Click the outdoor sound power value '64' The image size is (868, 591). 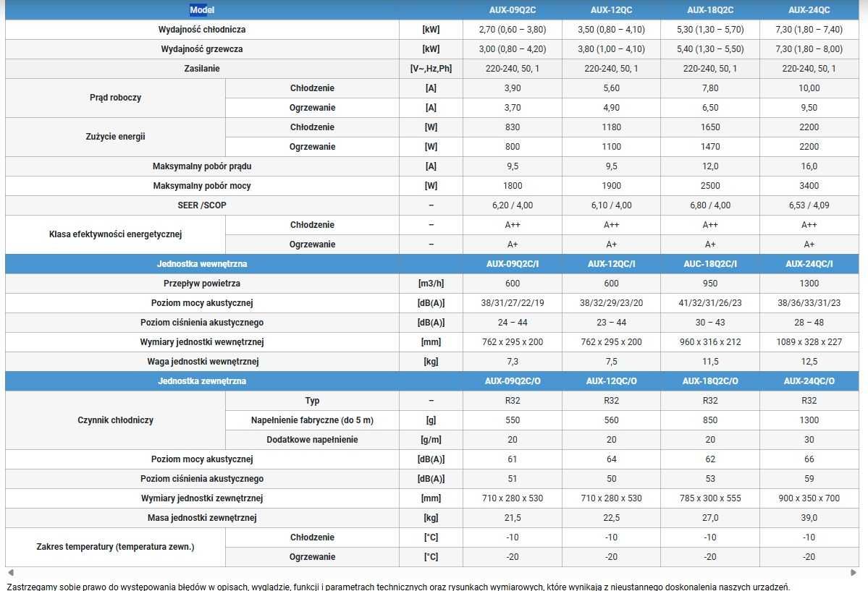point(611,459)
